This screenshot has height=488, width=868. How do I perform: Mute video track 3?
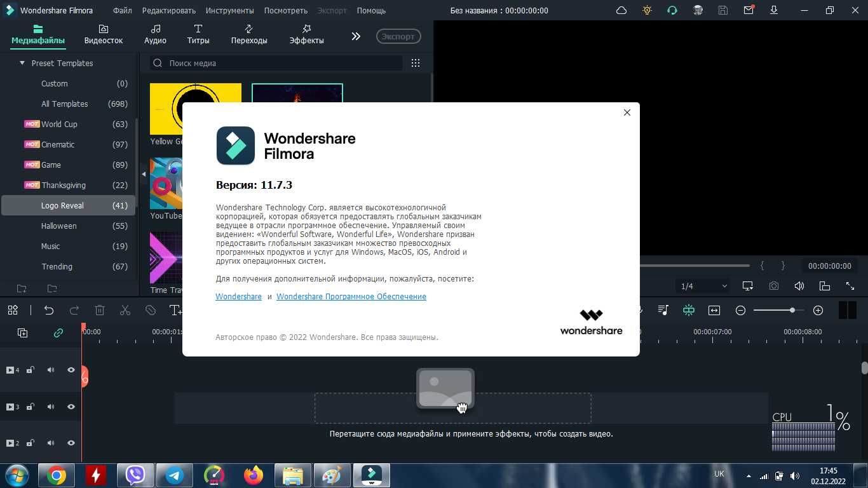pyautogui.click(x=51, y=407)
